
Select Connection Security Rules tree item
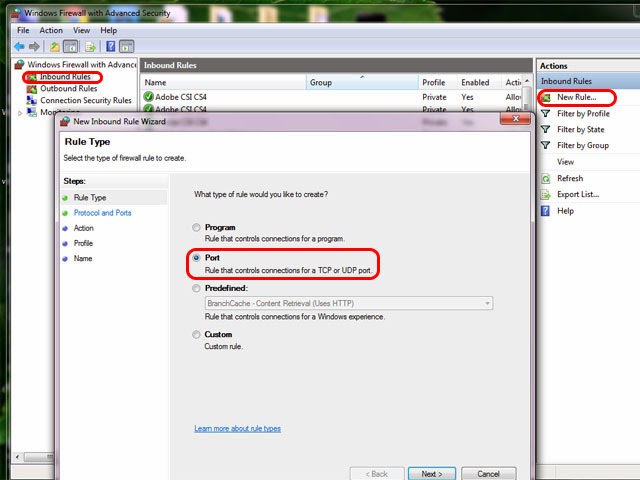(x=86, y=100)
